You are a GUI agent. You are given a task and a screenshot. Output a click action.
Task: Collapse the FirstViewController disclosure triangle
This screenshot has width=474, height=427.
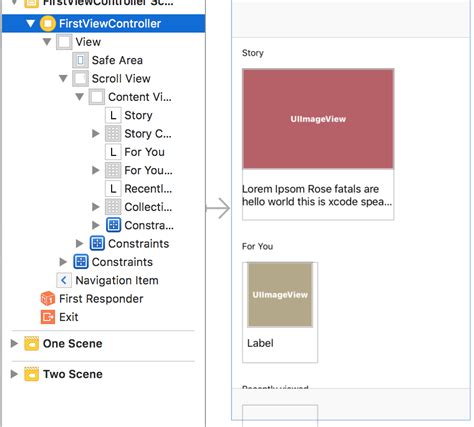31,24
